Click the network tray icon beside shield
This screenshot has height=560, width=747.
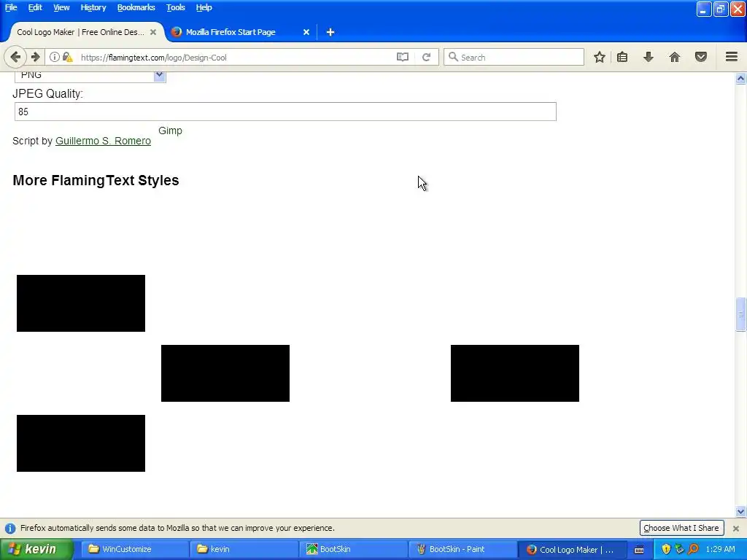click(680, 549)
